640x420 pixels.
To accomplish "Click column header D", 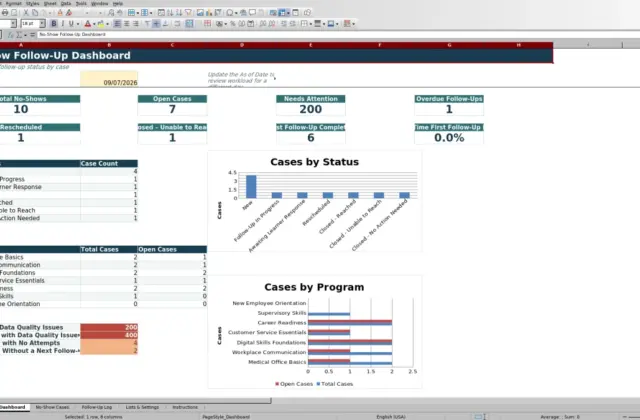I will point(242,45).
